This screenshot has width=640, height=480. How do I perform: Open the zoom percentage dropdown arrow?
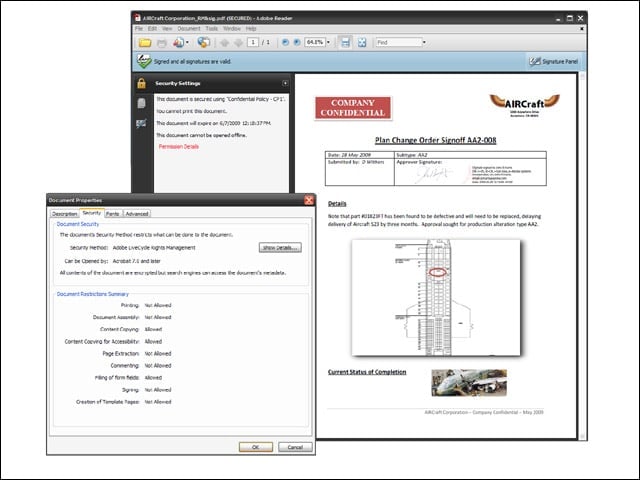[328, 42]
